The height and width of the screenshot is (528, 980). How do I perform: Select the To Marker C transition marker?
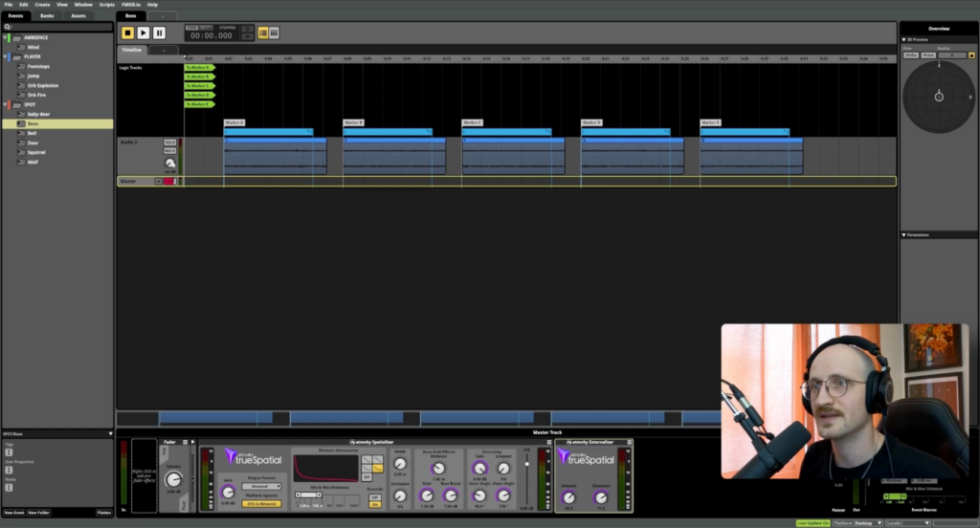(x=199, y=85)
